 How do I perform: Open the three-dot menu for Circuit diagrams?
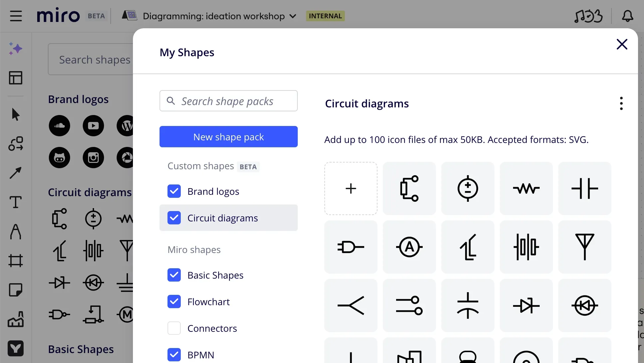(x=620, y=103)
